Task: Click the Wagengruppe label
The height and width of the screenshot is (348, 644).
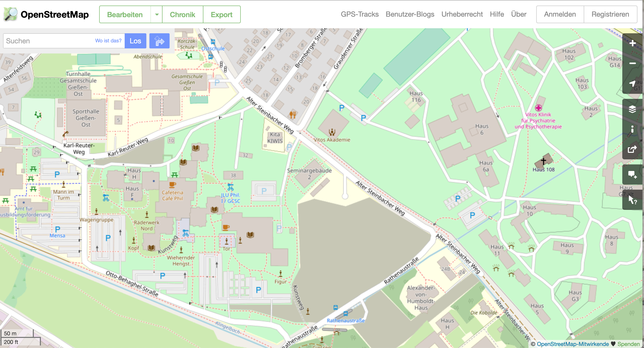Action: coord(97,220)
